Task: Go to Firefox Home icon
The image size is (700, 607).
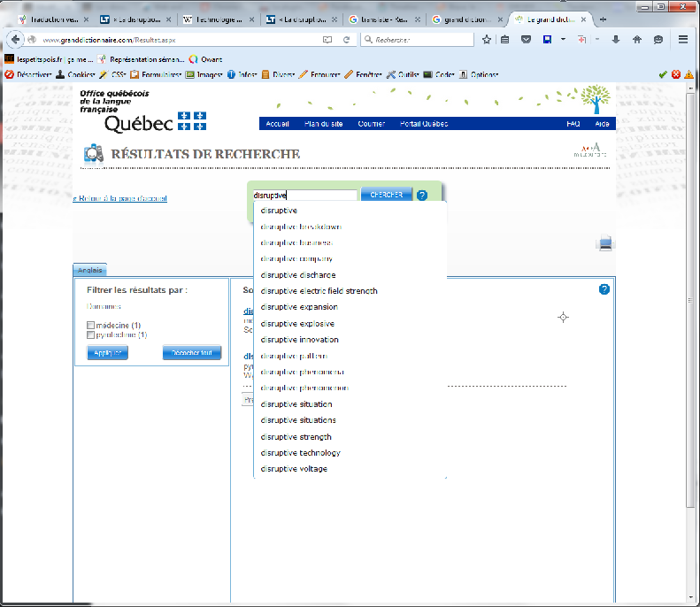Action: coord(637,40)
